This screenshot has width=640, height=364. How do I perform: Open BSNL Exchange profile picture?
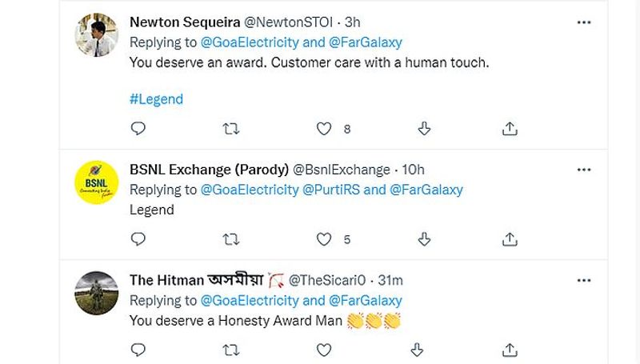click(97, 182)
